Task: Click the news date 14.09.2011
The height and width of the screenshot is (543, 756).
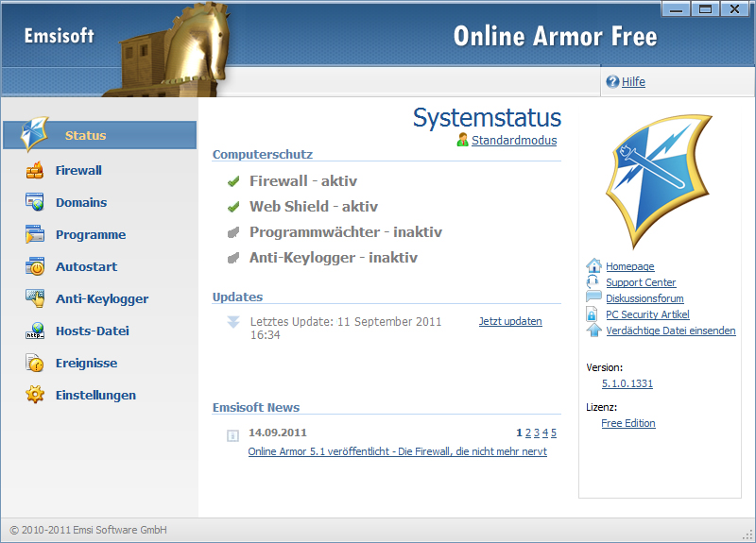Action: tap(278, 433)
